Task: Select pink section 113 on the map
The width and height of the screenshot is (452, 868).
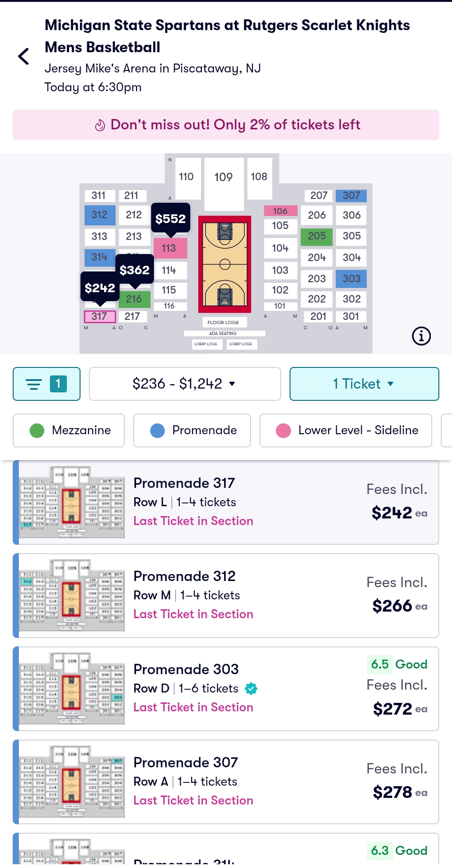Action: coord(169,248)
